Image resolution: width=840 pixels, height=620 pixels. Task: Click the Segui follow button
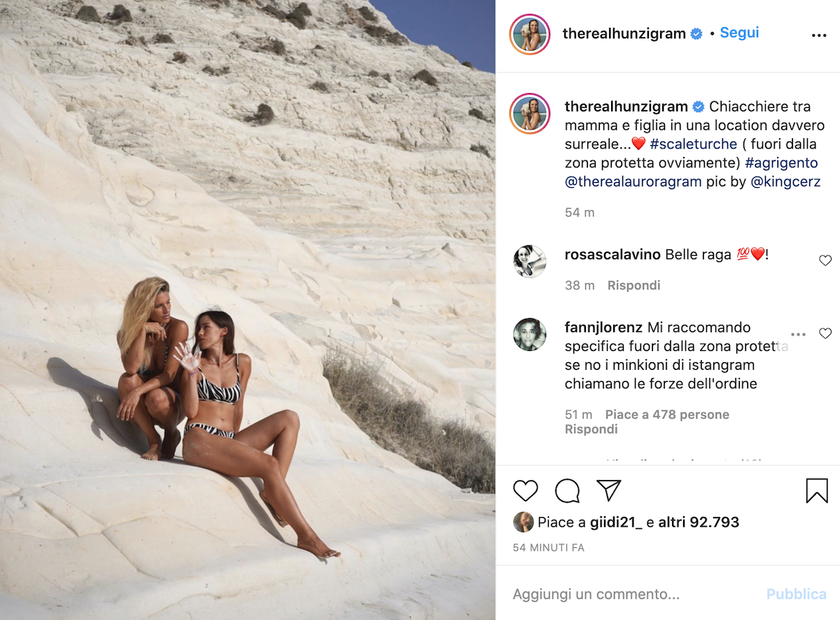(x=740, y=33)
